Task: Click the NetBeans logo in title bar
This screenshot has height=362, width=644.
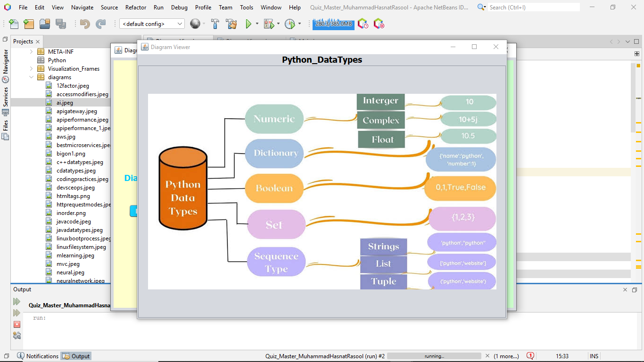Action: (7, 7)
